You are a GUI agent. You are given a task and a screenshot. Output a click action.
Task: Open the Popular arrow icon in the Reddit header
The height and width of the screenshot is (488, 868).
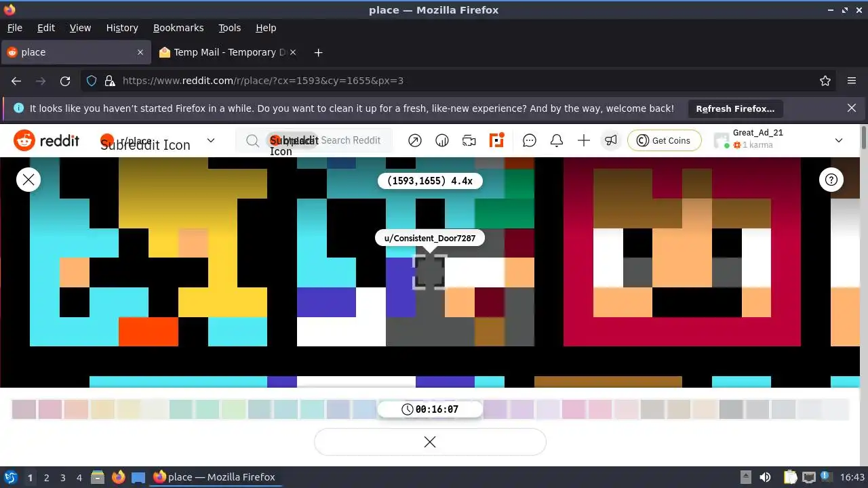pos(415,140)
